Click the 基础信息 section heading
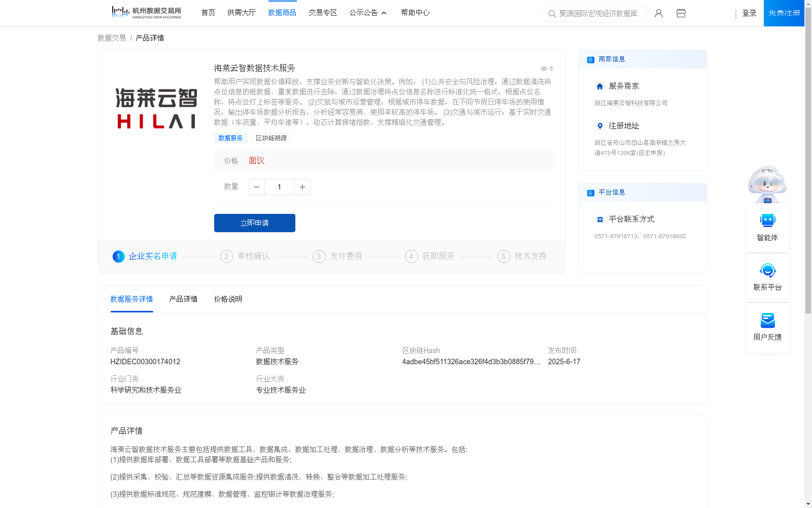Screen dimensions: 812x508 [x=126, y=331]
